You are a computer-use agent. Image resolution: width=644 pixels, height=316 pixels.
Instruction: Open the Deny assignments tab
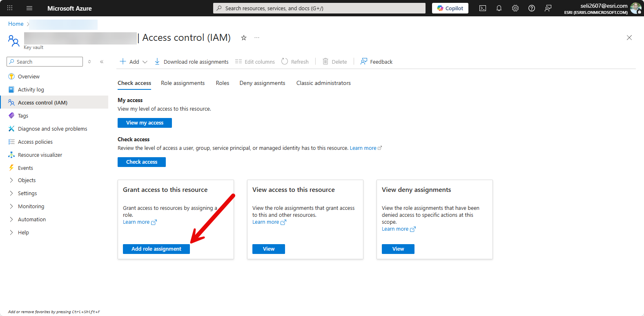[x=263, y=83]
